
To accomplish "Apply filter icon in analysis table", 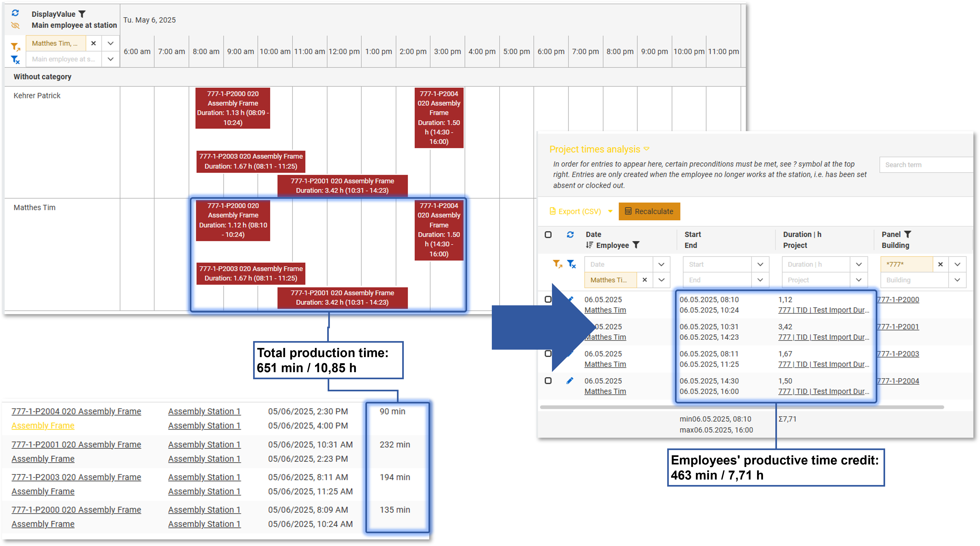I will pyautogui.click(x=558, y=264).
